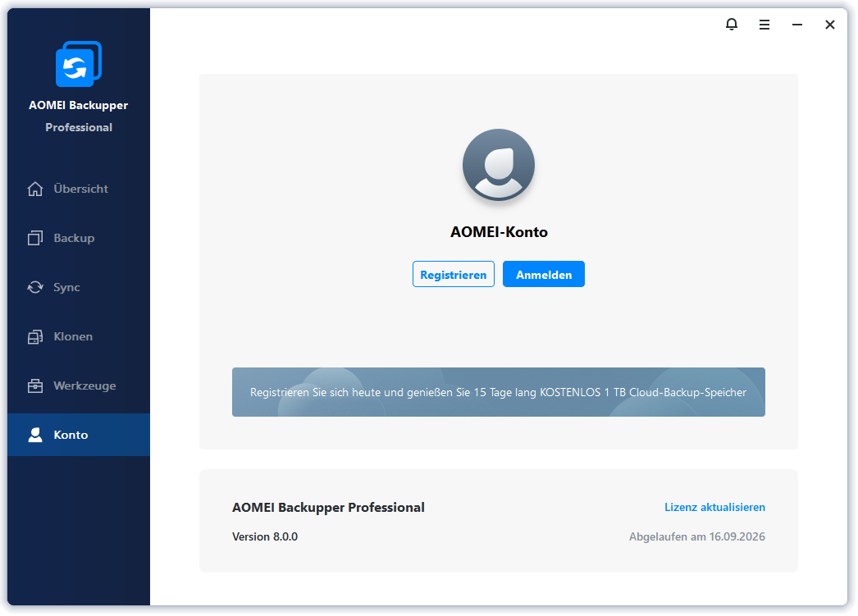Click the cloud storage promotion banner
Screen dimensions: 858x616
(499, 392)
